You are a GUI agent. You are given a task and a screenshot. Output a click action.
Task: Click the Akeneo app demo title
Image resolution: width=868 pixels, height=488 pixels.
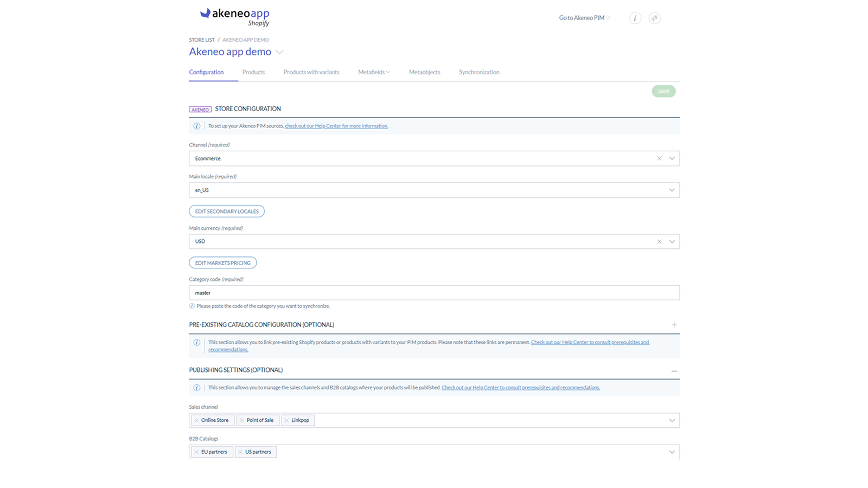click(x=230, y=52)
